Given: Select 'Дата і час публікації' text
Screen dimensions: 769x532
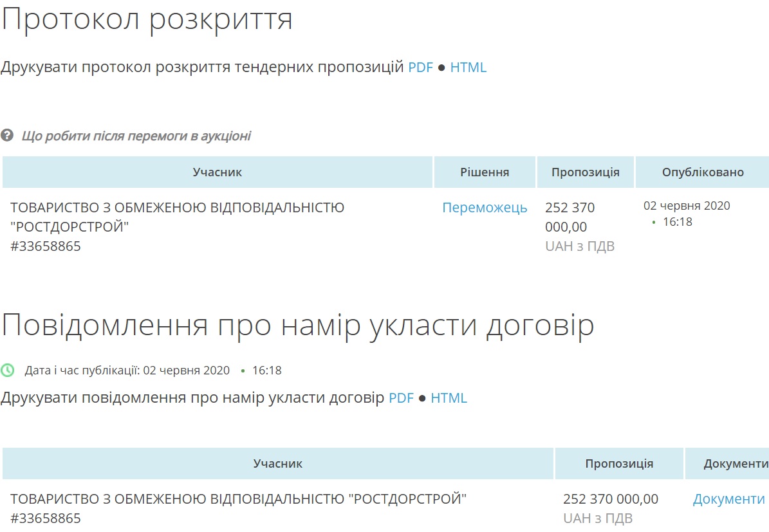Looking at the screenshot, I should click(81, 370).
